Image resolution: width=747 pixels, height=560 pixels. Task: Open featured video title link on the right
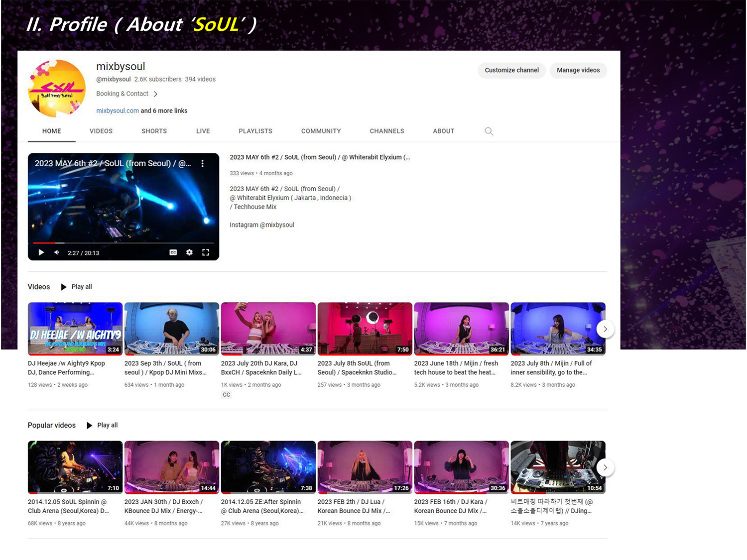pyautogui.click(x=320, y=157)
